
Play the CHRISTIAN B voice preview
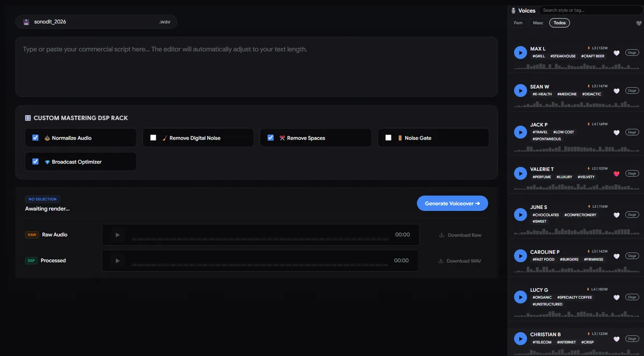[x=520, y=338]
